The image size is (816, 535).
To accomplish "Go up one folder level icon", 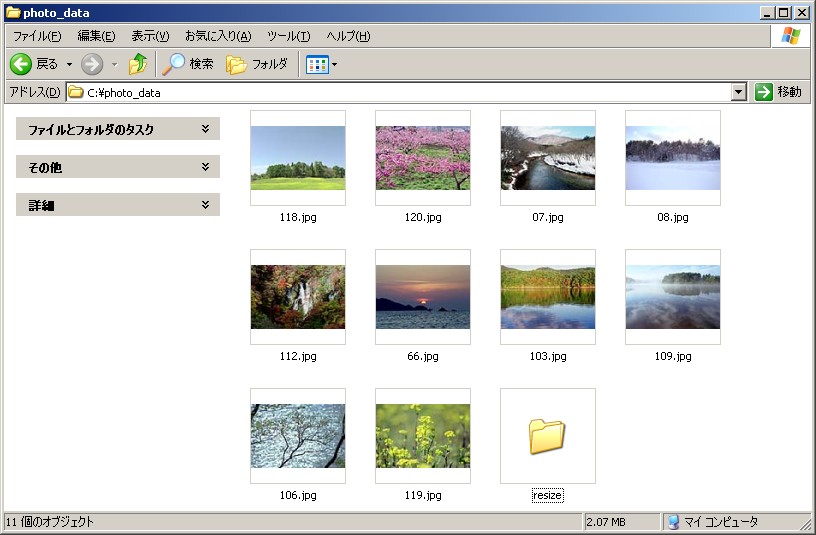I will [138, 64].
